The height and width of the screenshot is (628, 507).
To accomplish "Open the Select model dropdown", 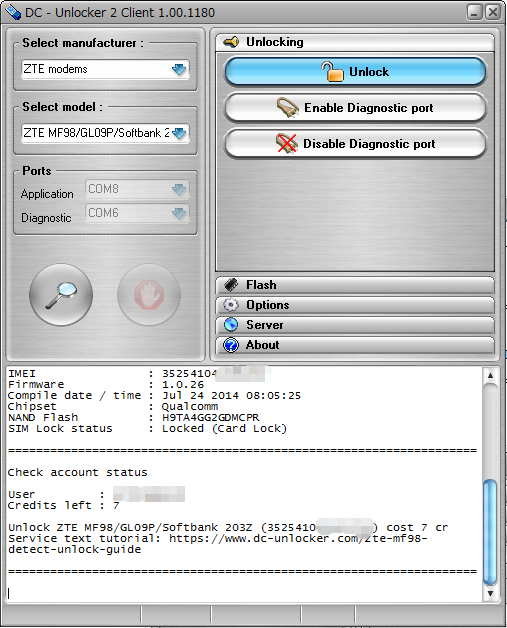I will [x=105, y=133].
